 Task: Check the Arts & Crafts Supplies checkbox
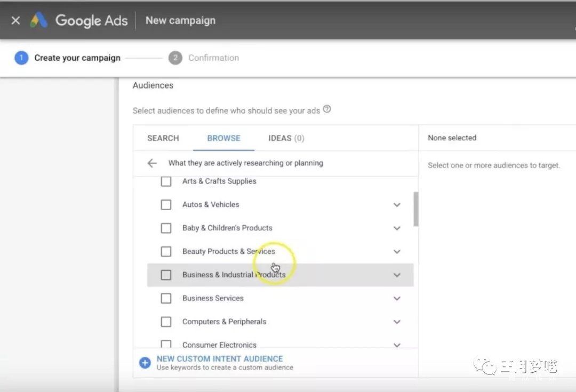[x=166, y=181]
